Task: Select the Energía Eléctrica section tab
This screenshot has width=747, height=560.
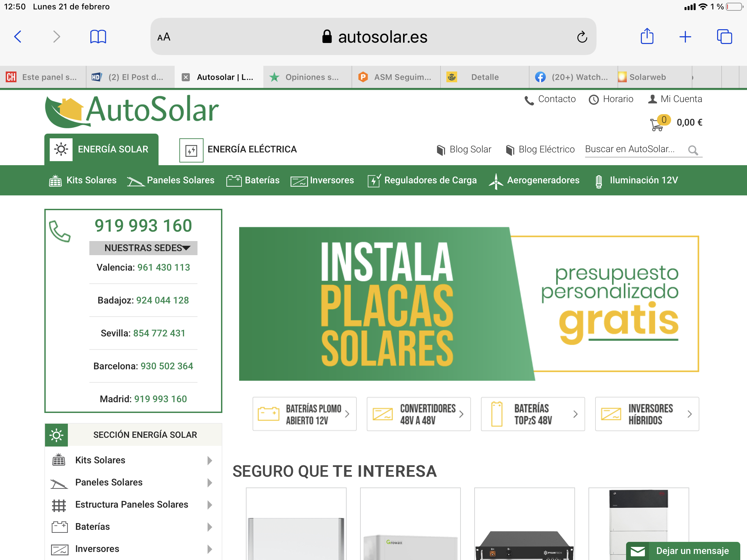Action: point(238,150)
